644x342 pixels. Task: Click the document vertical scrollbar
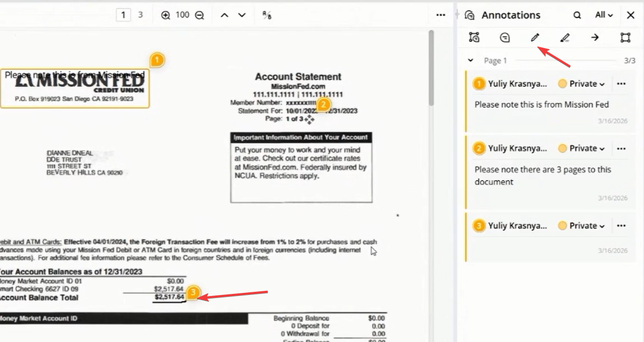click(x=431, y=67)
